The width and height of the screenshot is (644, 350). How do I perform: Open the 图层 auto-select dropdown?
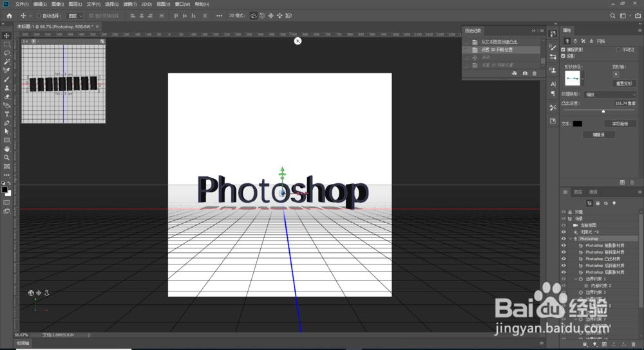pyautogui.click(x=75, y=15)
